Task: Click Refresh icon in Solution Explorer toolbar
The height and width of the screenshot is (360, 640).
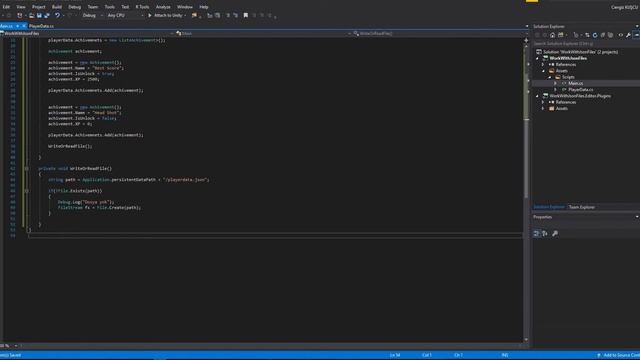Action: click(x=595, y=35)
